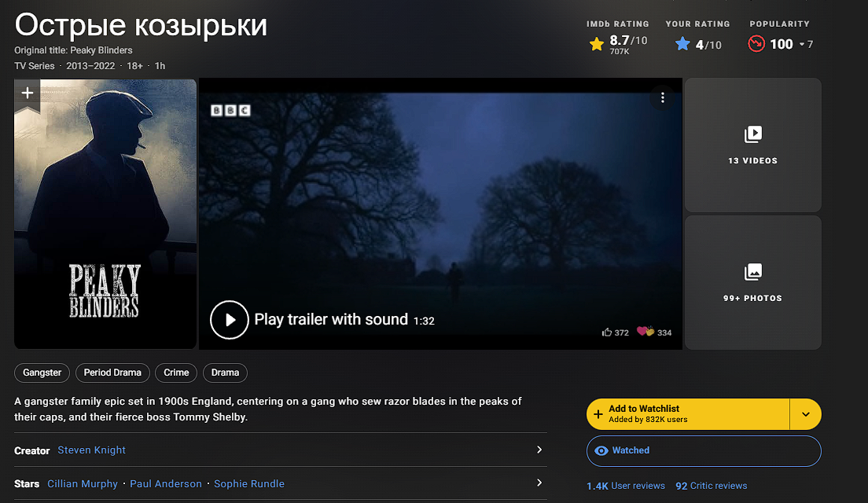Open the 13 Videos gallery

point(753,145)
